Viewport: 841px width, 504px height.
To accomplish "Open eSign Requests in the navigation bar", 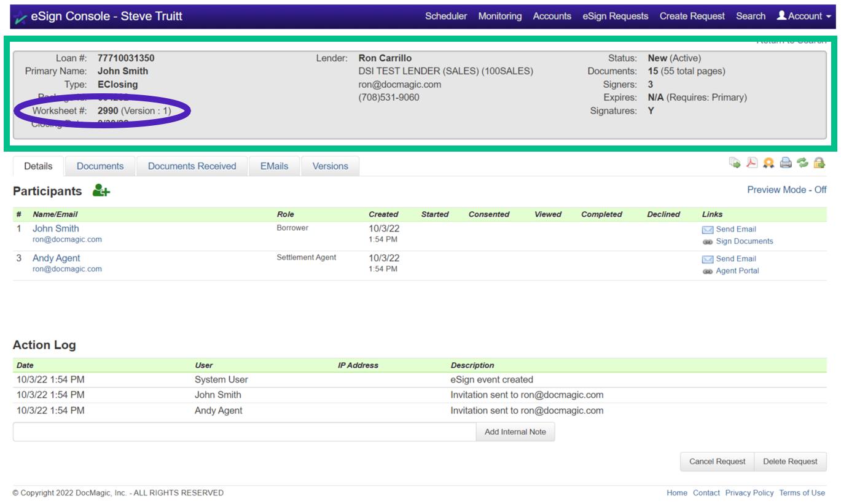I will 616,16.
